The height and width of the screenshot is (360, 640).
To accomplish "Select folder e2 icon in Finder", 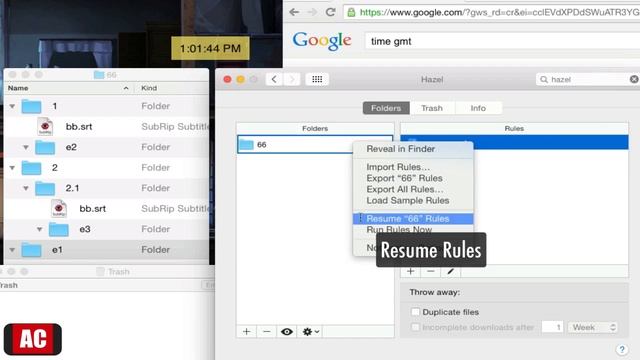I will point(45,147).
